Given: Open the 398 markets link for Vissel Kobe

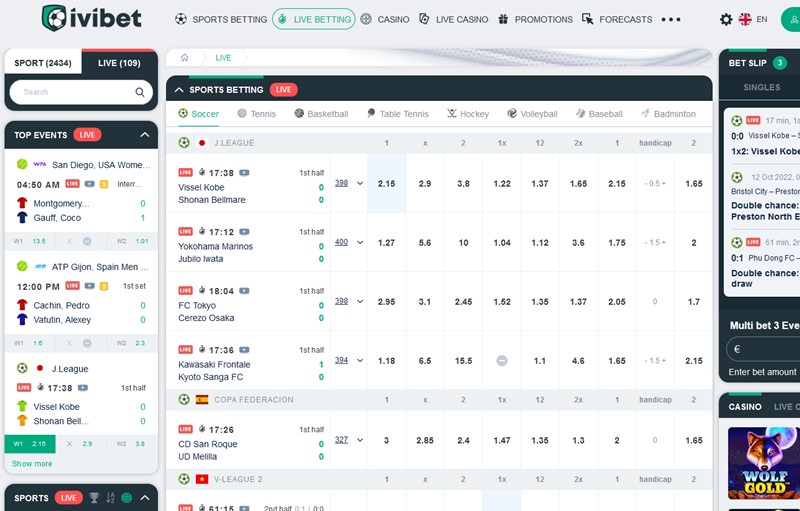Looking at the screenshot, I should 341,183.
